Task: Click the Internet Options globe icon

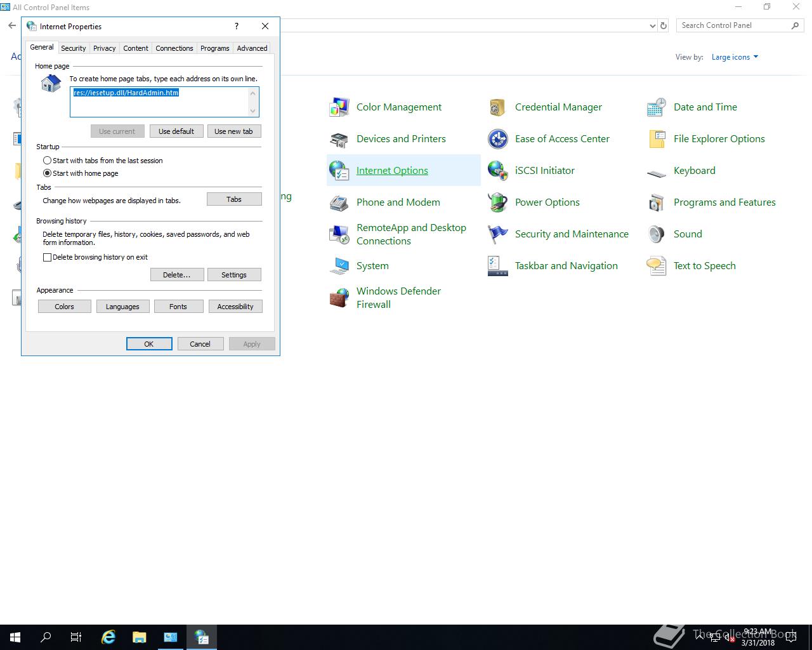Action: pyautogui.click(x=339, y=171)
